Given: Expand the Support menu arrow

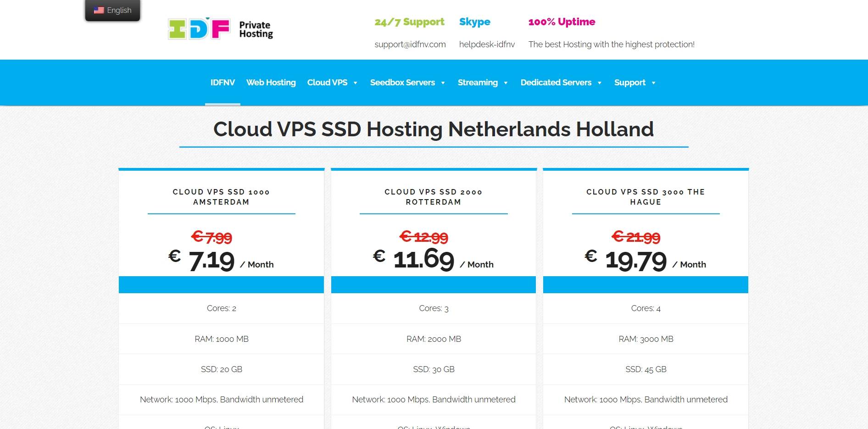Looking at the screenshot, I should pyautogui.click(x=653, y=83).
